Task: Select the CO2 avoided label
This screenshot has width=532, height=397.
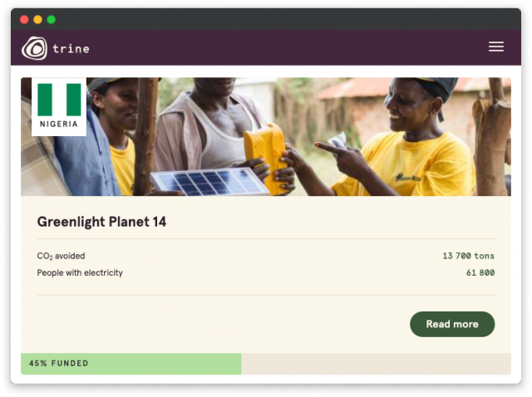Action: [x=61, y=256]
